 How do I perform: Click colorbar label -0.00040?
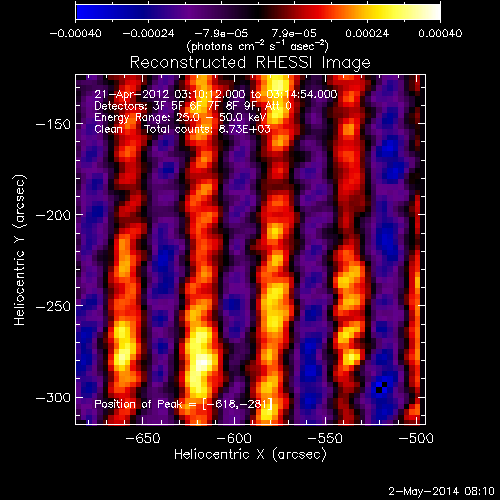coord(75,33)
